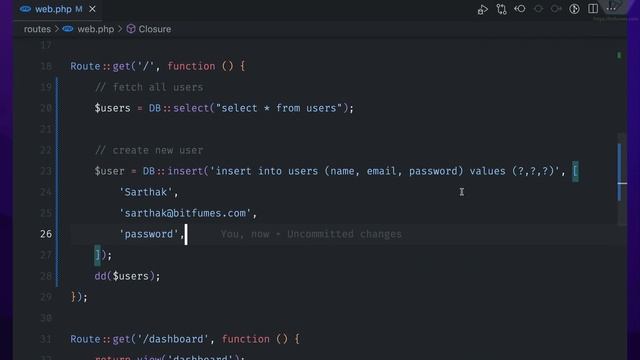Open the git compare changes icon
640x360 pixels.
[x=501, y=9]
